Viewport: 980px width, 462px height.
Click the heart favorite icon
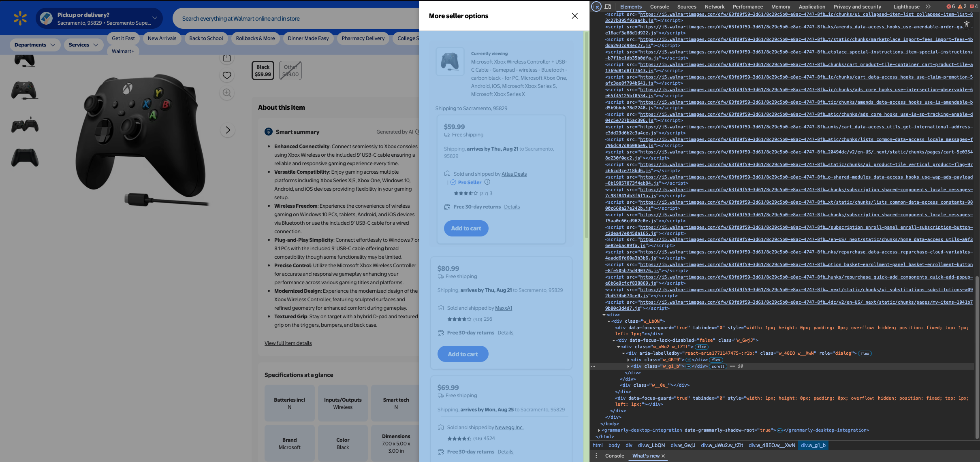coord(227,75)
